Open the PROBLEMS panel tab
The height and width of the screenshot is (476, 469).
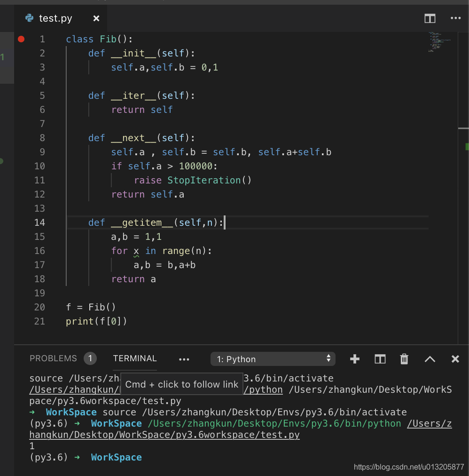[x=53, y=358]
